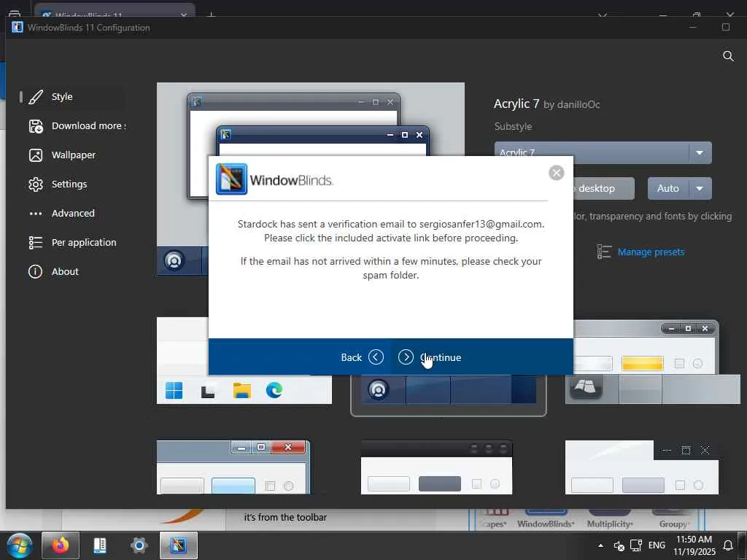This screenshot has width=747, height=560.
Task: Click the search magnifier icon
Action: pyautogui.click(x=728, y=56)
